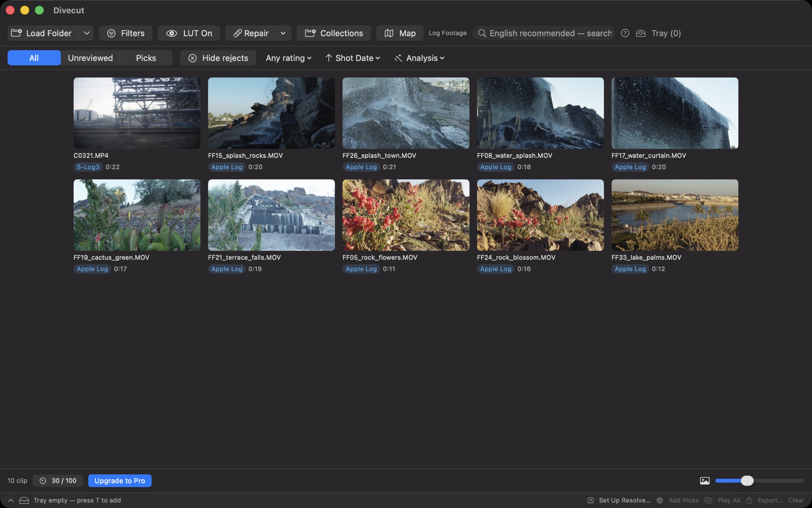This screenshot has height=508, width=812.
Task: Open the Any rating dropdown
Action: point(289,58)
